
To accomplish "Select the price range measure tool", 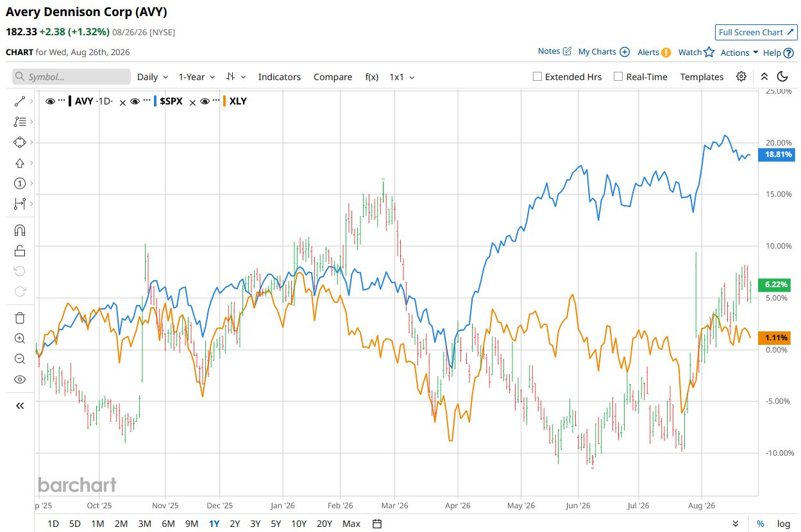I will point(19,204).
